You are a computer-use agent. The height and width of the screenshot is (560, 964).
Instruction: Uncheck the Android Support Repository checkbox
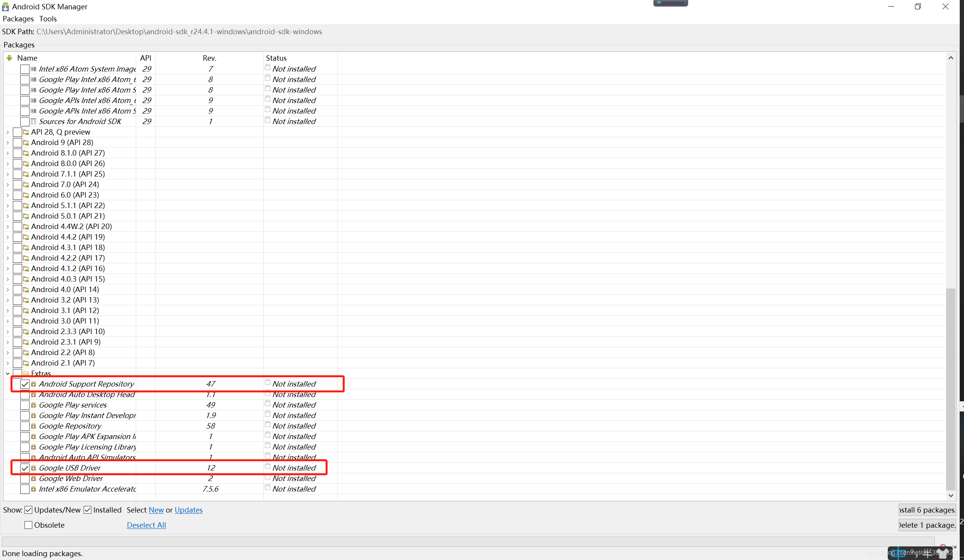pyautogui.click(x=25, y=384)
